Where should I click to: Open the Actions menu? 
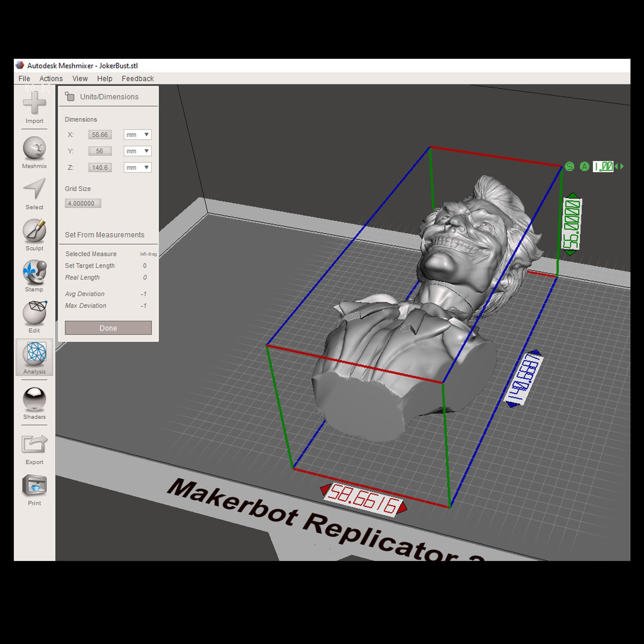click(x=51, y=79)
